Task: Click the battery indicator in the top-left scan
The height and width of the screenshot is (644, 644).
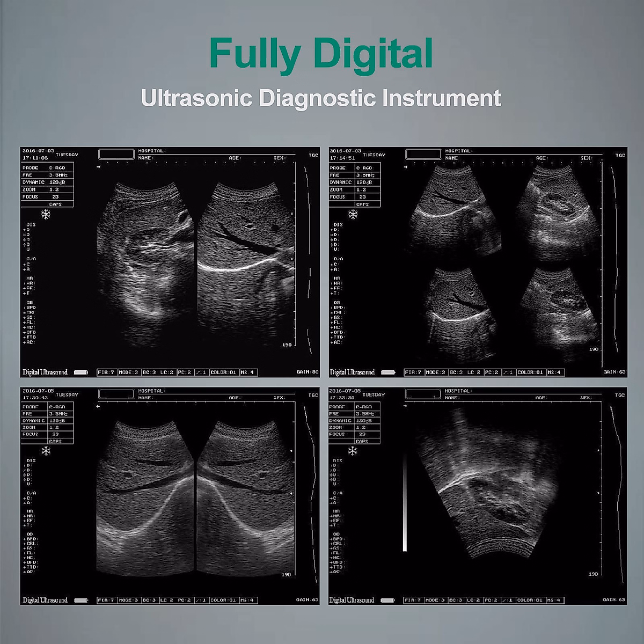Action: tap(81, 372)
